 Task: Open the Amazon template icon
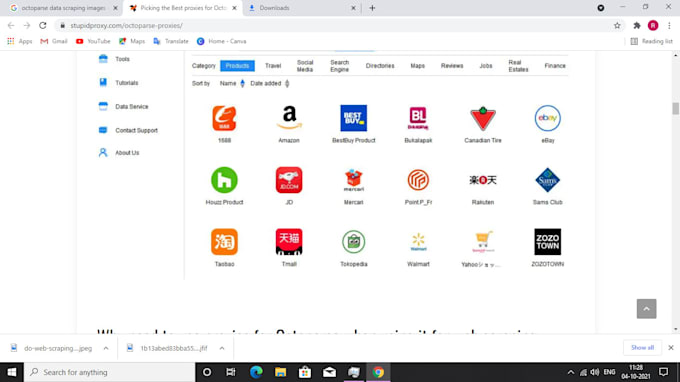tap(289, 118)
